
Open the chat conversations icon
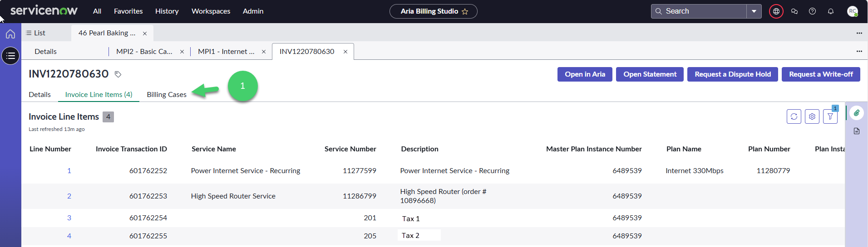pyautogui.click(x=794, y=11)
